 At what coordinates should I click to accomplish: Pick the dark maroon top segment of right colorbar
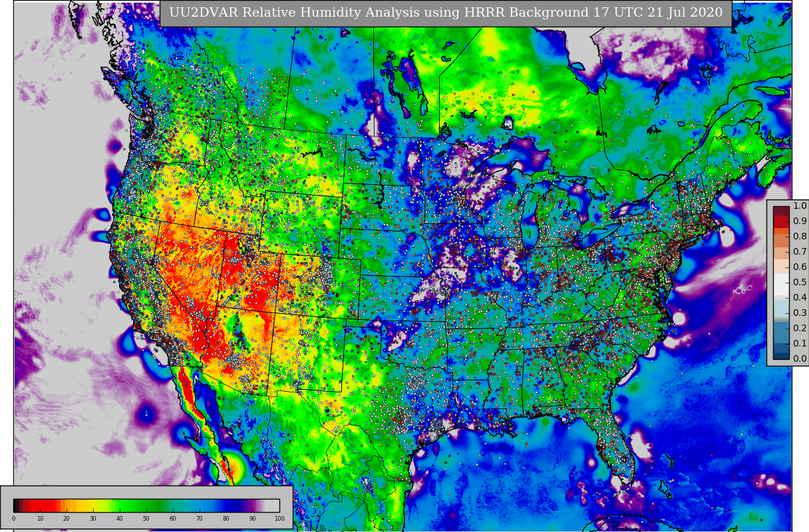(781, 211)
